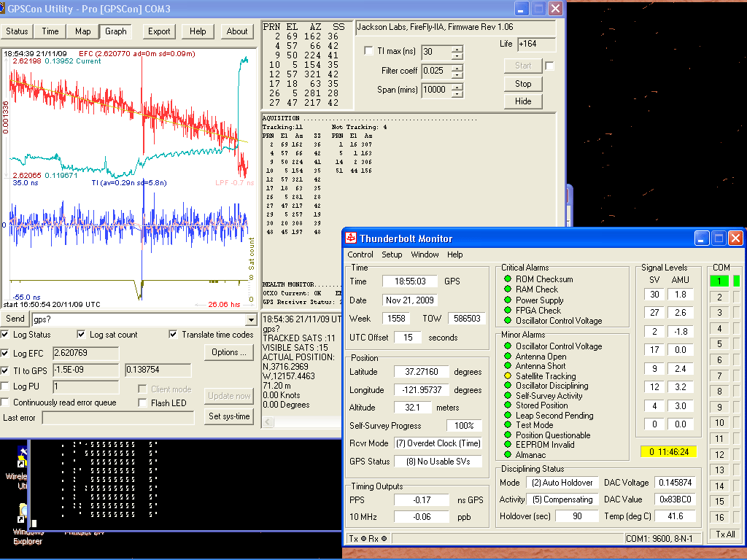747x560 pixels.
Task: Increase Span (mins) with up arrow
Action: [457, 87]
